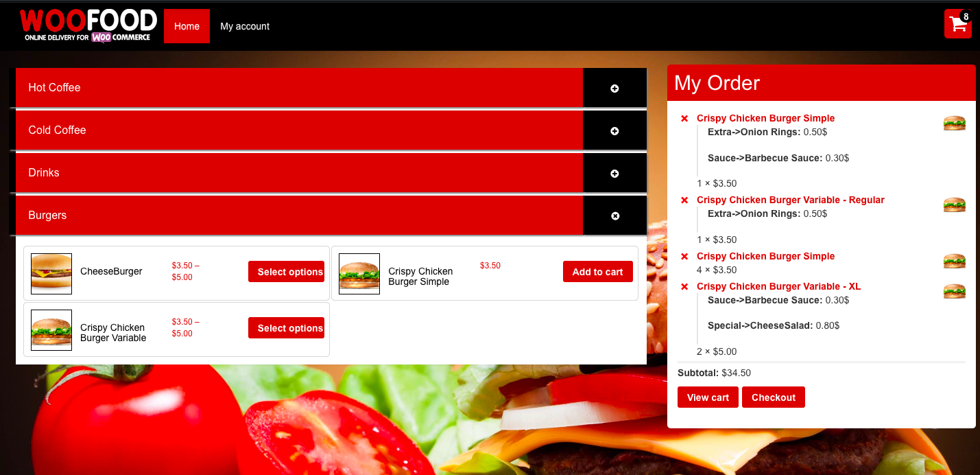Expand the Drinks plus icon
Screen dimensions: 980x475
point(614,173)
